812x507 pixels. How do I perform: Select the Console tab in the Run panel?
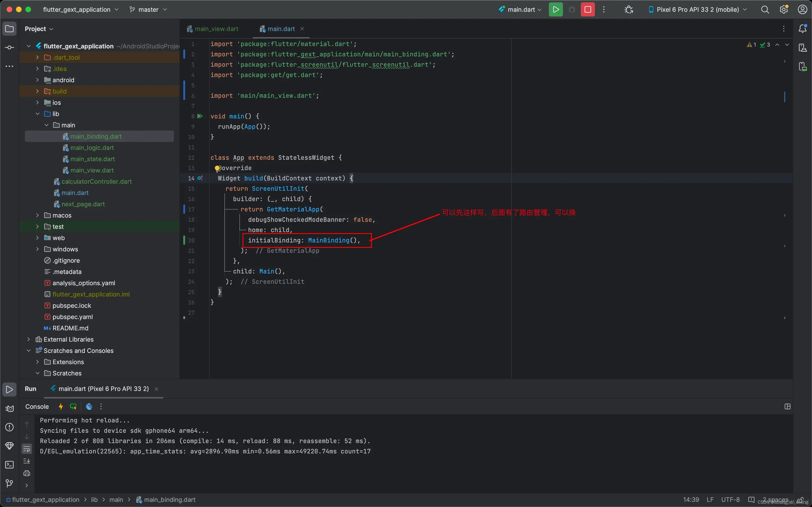[x=37, y=406]
